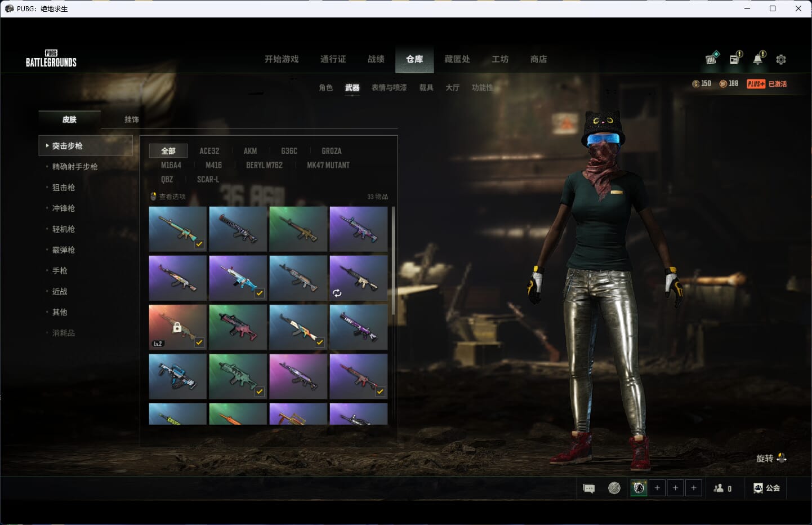Click the 旋转 rotate mouse icon
812x525 pixels.
coord(782,458)
